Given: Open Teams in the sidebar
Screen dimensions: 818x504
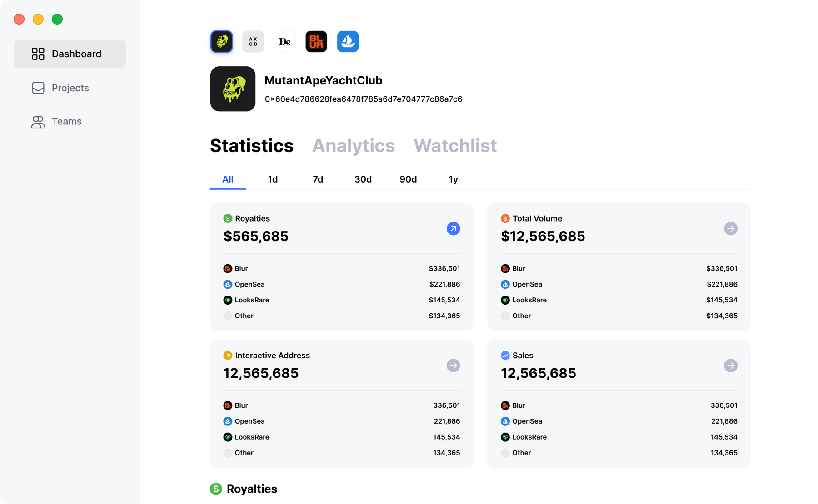Looking at the screenshot, I should [x=66, y=122].
